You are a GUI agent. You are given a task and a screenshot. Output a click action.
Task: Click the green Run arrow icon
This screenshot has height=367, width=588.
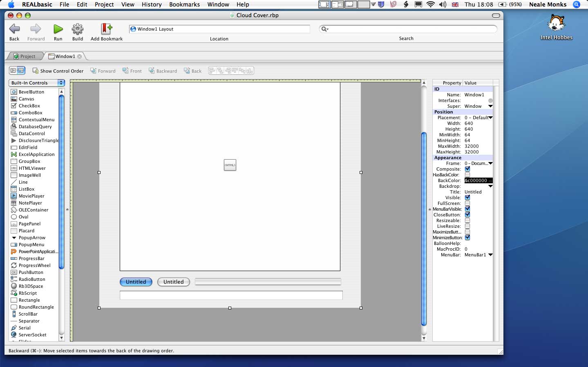(58, 29)
